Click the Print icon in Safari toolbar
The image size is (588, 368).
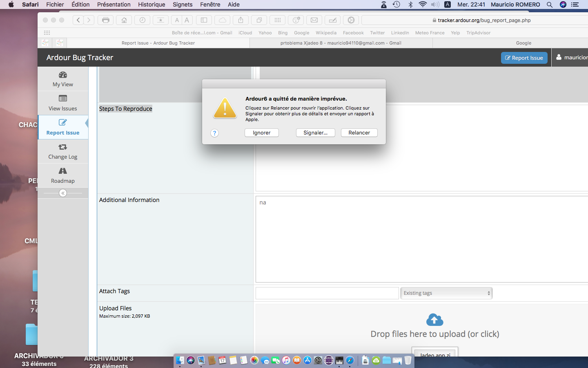(x=106, y=20)
